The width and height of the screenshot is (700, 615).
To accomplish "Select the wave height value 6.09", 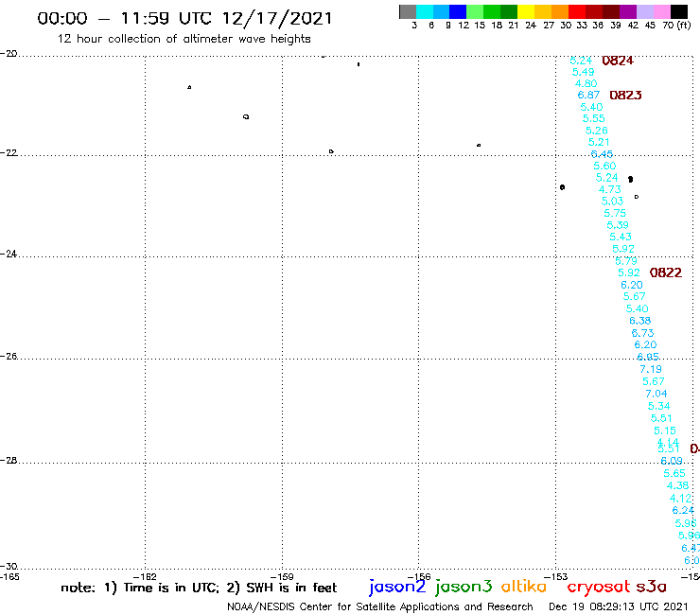I will [x=672, y=461].
